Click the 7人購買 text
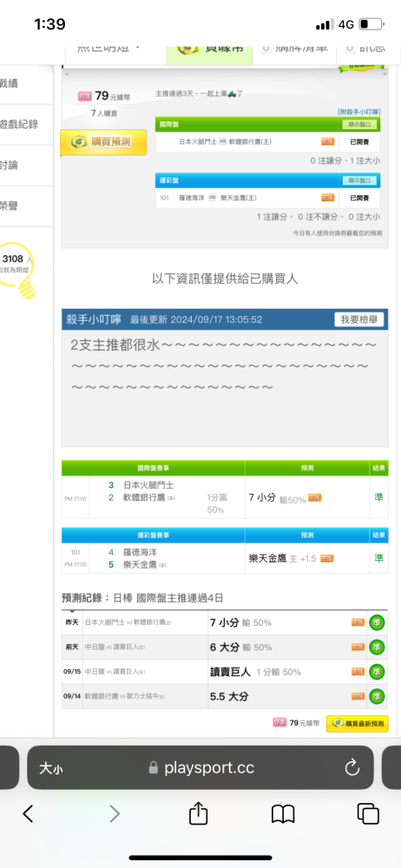 tap(105, 114)
